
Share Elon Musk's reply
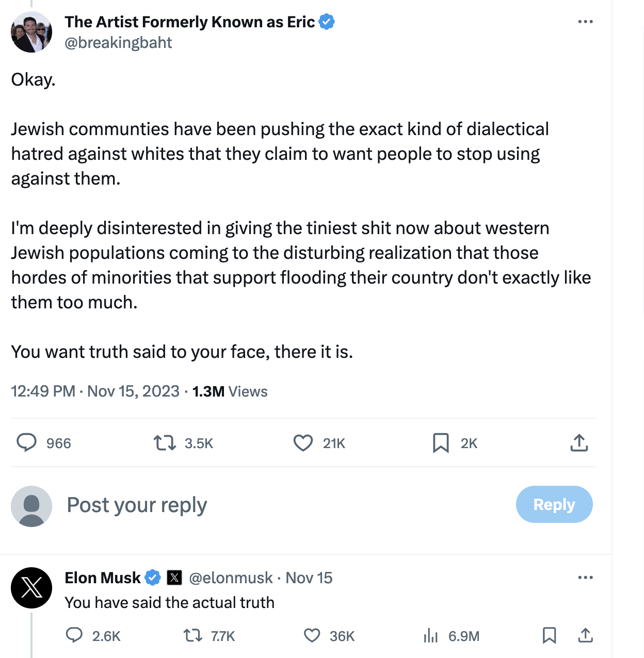tap(585, 635)
